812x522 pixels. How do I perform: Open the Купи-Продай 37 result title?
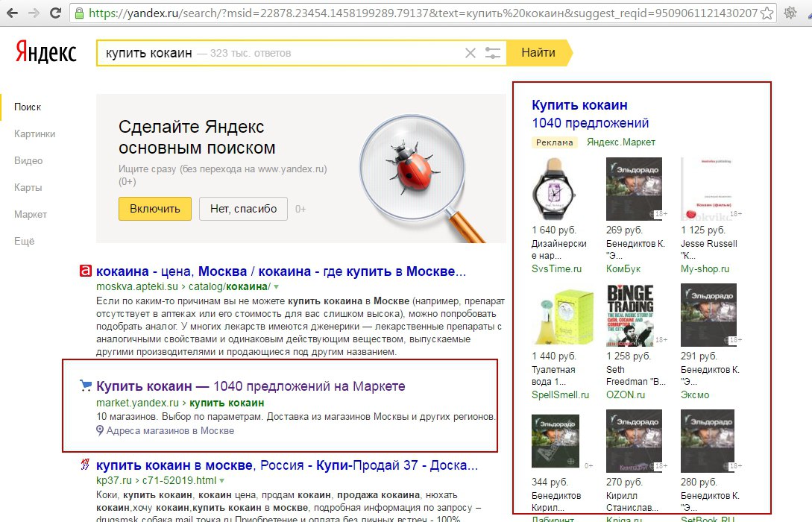287,465
